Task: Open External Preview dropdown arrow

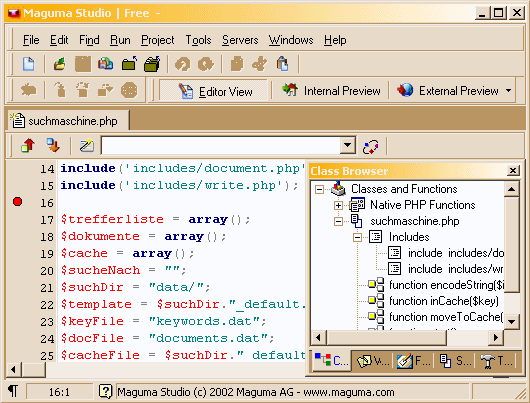Action: point(508,91)
